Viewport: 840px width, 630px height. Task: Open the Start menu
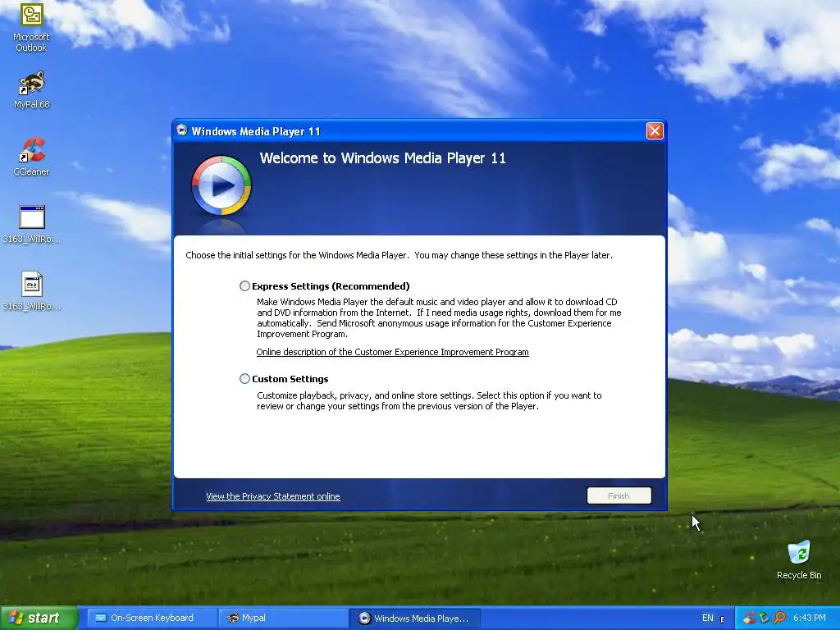pyautogui.click(x=39, y=618)
